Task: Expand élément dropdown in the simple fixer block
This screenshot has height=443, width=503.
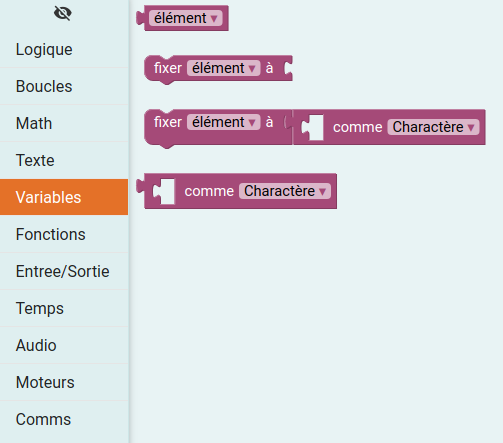Action: pos(224,68)
